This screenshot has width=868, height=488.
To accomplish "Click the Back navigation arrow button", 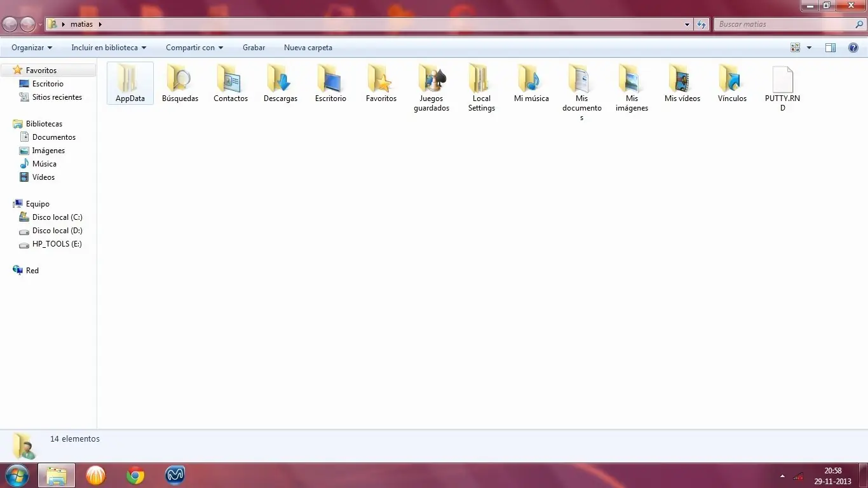I will (10, 24).
